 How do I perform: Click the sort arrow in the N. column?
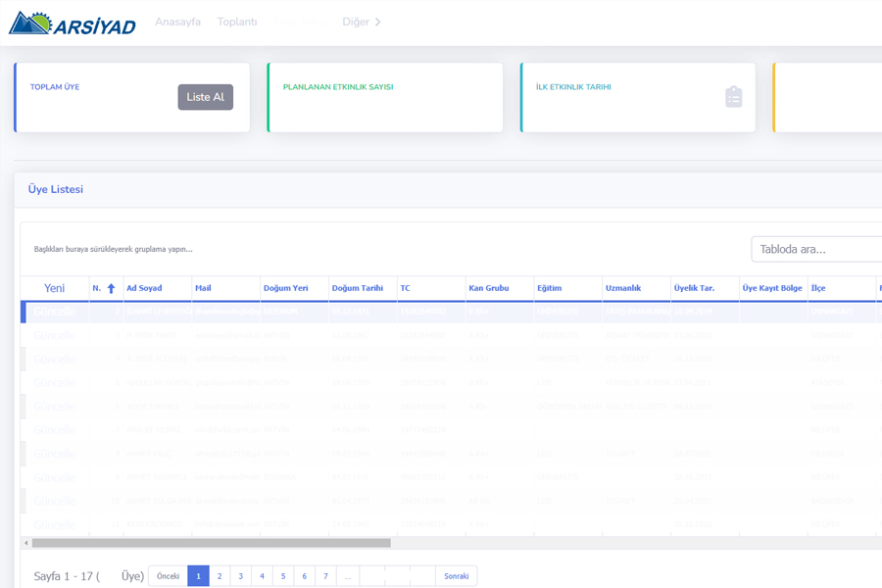coord(111,289)
